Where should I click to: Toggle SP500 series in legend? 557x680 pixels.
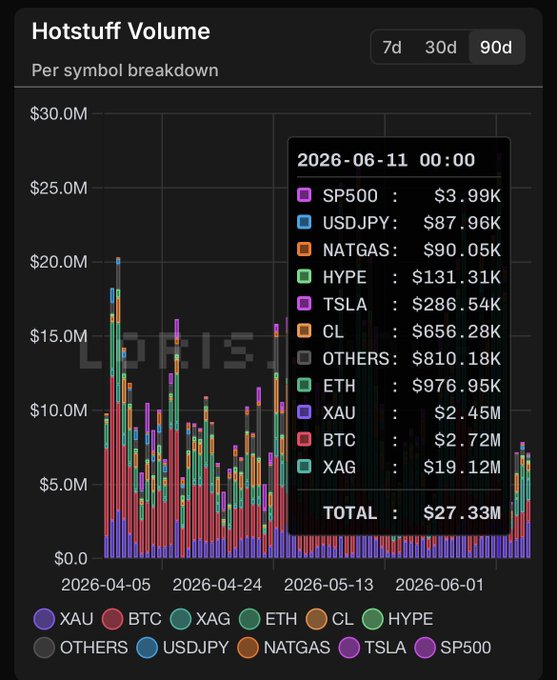click(x=453, y=647)
